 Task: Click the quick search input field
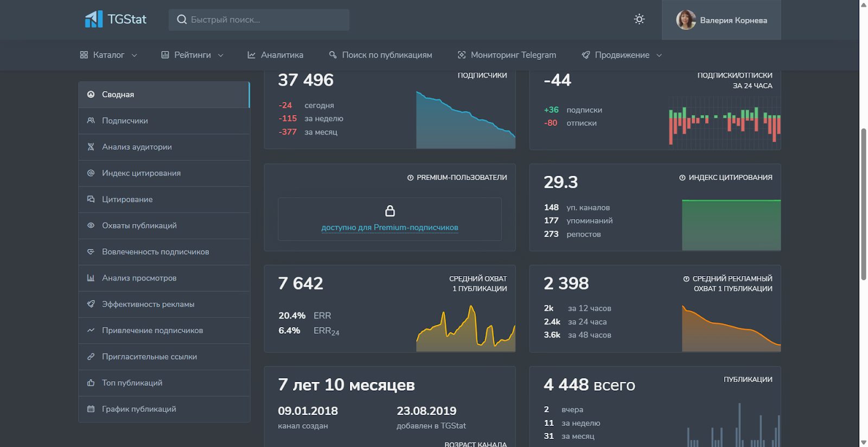[259, 20]
